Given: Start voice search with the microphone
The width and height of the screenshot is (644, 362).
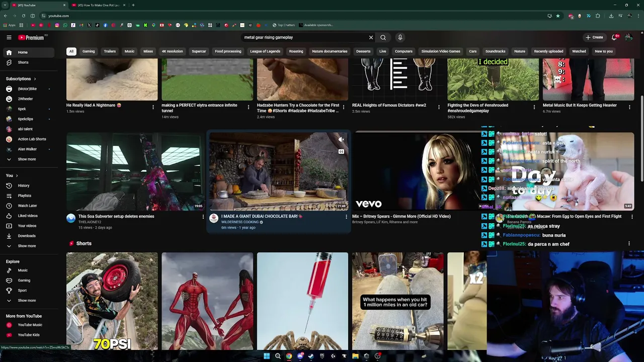Looking at the screenshot, I should pos(400,37).
